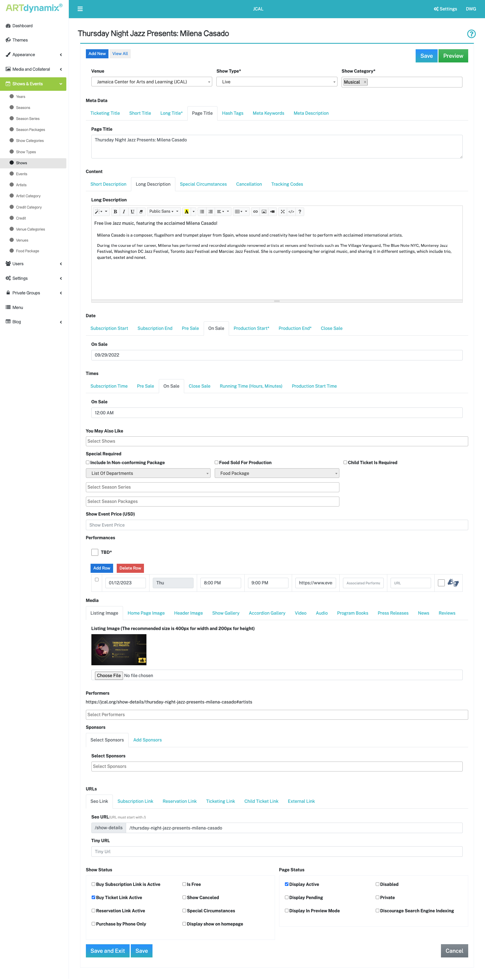The image size is (485, 980).
Task: Check Child Ticket Is Required
Action: [346, 462]
